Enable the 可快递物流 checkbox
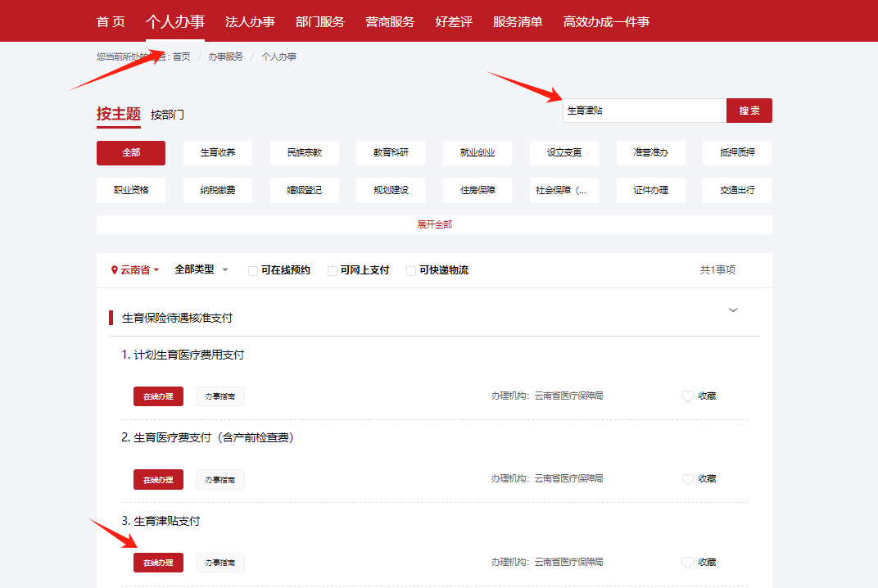This screenshot has width=878, height=588. click(x=410, y=269)
